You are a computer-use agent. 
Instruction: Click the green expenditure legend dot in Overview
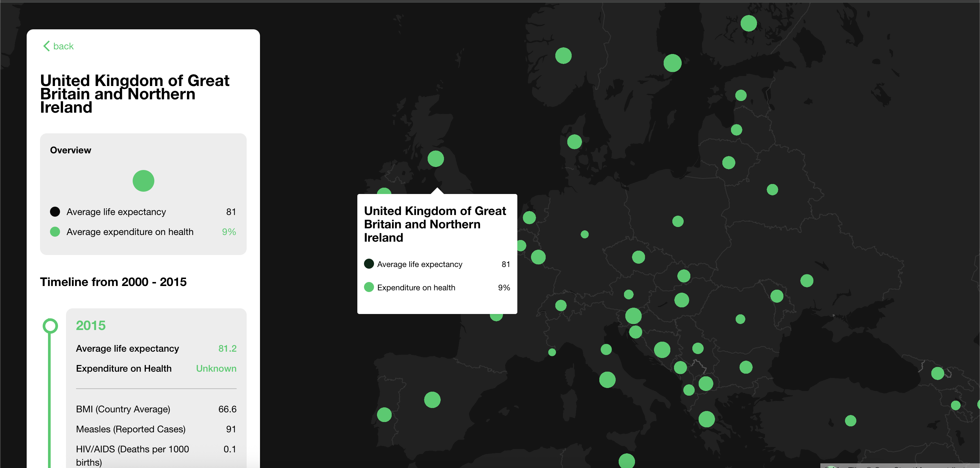click(x=55, y=232)
